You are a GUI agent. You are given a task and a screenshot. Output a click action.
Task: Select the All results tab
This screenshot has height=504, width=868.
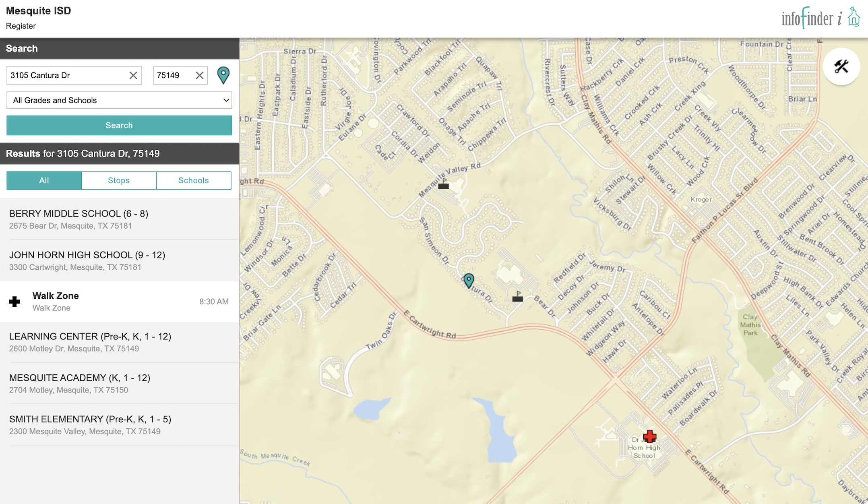[44, 180]
